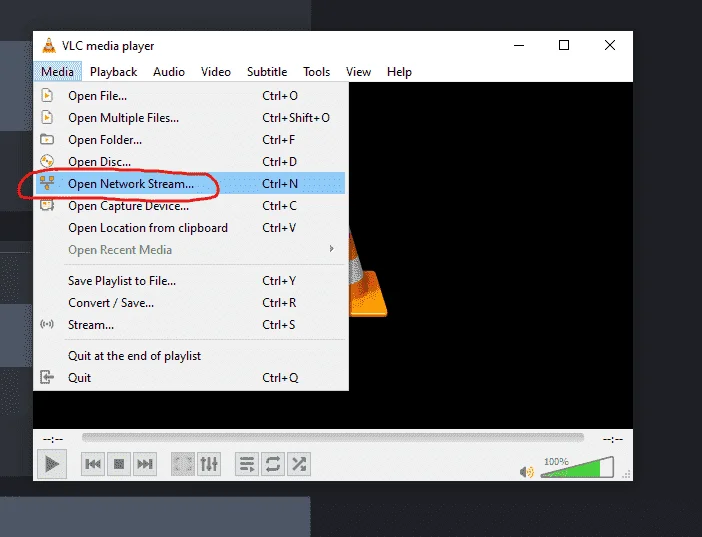The height and width of the screenshot is (537, 702).
Task: Click the Quit exit-door icon
Action: pyautogui.click(x=47, y=377)
